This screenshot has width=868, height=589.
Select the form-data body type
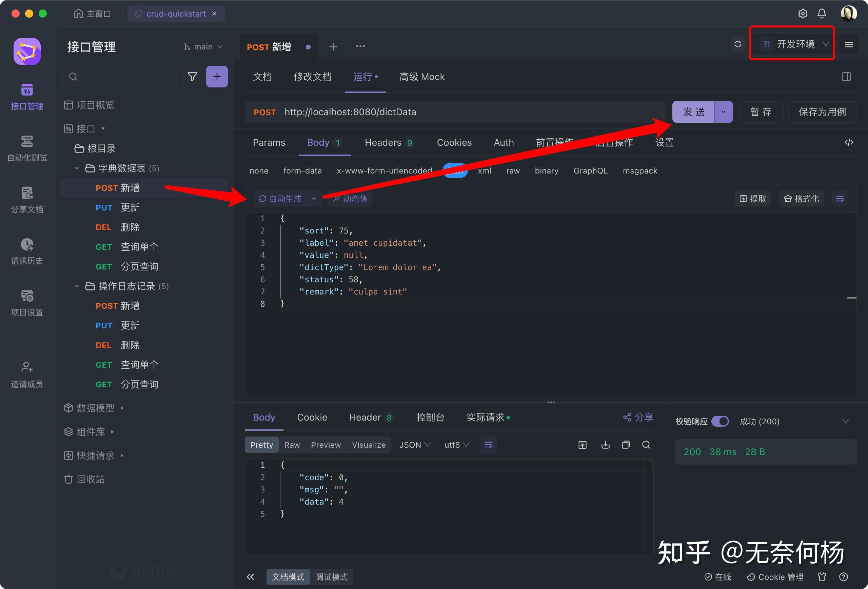coord(302,170)
